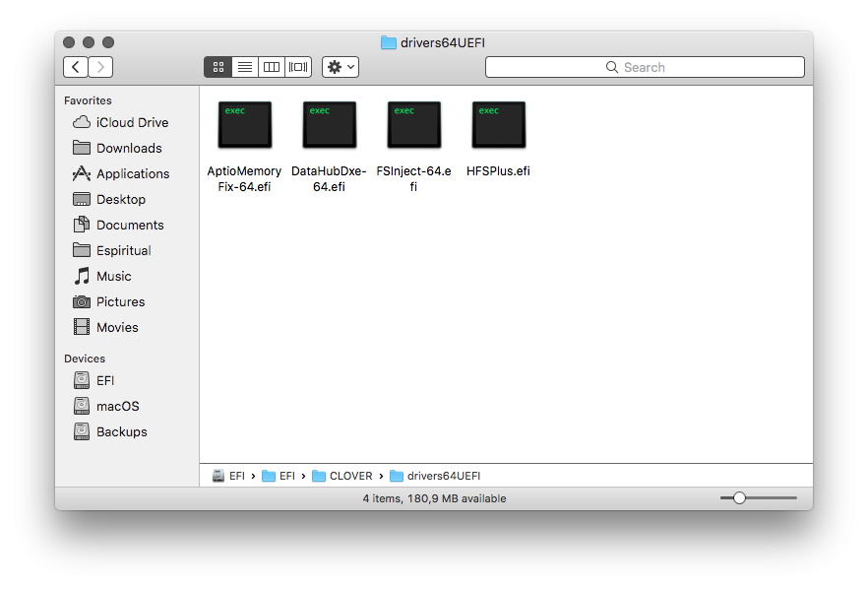The image size is (868, 589).
Task: Switch to icon view
Action: tap(218, 67)
